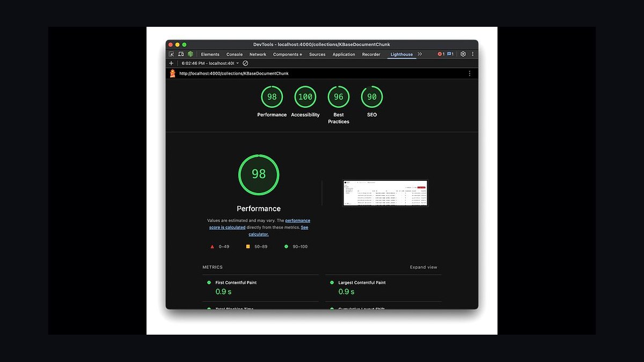Image resolution: width=644 pixels, height=362 pixels.
Task: Open the Sources tab
Action: pyautogui.click(x=317, y=54)
